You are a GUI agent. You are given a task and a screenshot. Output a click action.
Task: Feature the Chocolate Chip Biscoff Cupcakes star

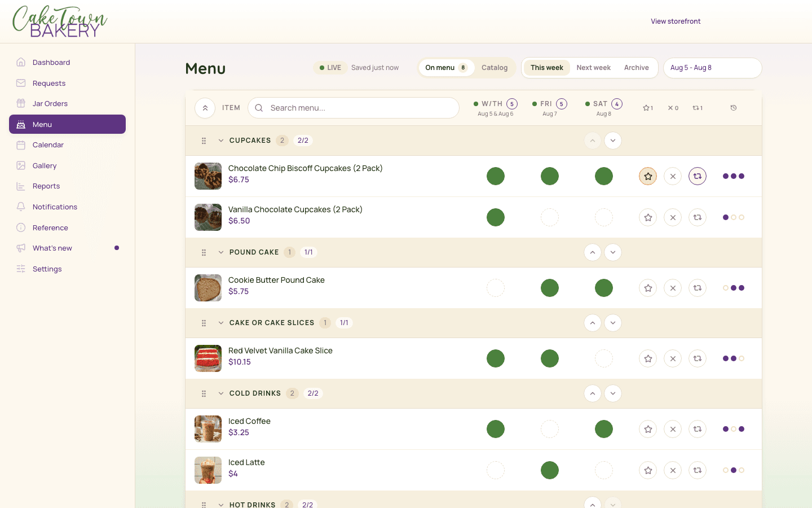pos(648,176)
